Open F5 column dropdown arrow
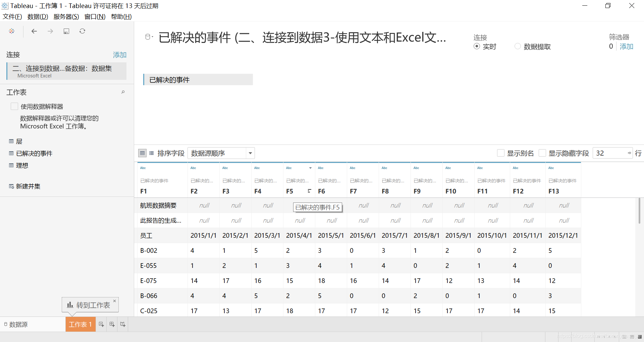The image size is (644, 342). [310, 168]
